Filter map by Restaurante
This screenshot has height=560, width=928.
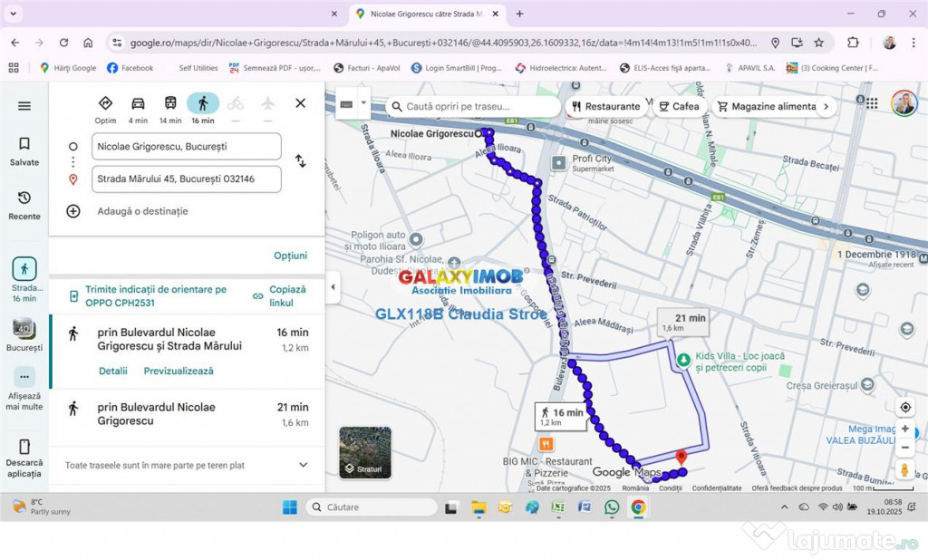coord(605,106)
